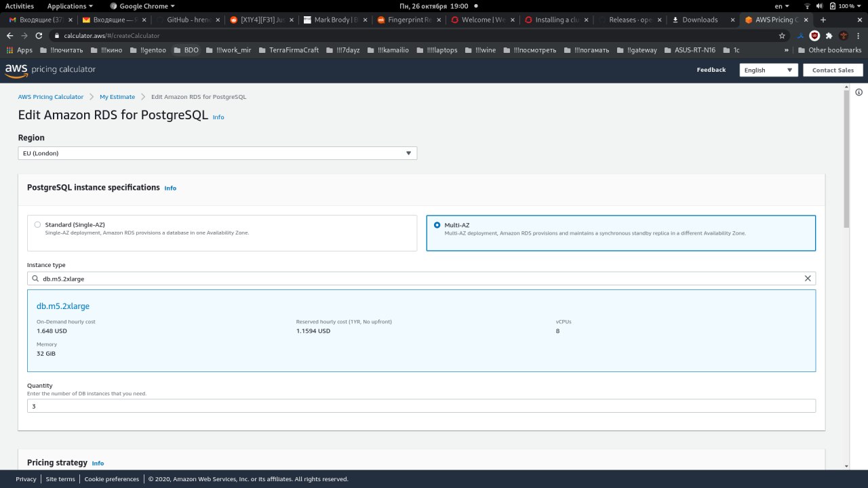The width and height of the screenshot is (868, 488).
Task: Open the uBlock Origin extension icon
Action: 814,35
